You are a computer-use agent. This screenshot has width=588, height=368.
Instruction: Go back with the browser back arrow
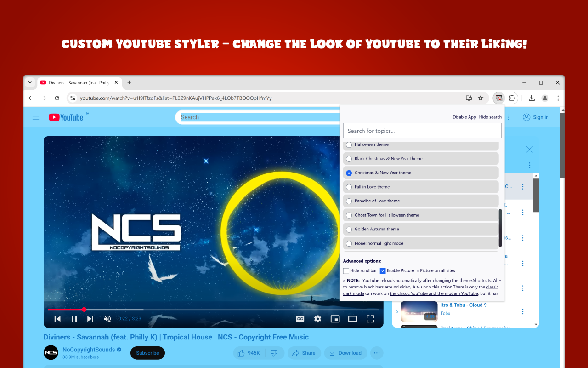click(31, 98)
